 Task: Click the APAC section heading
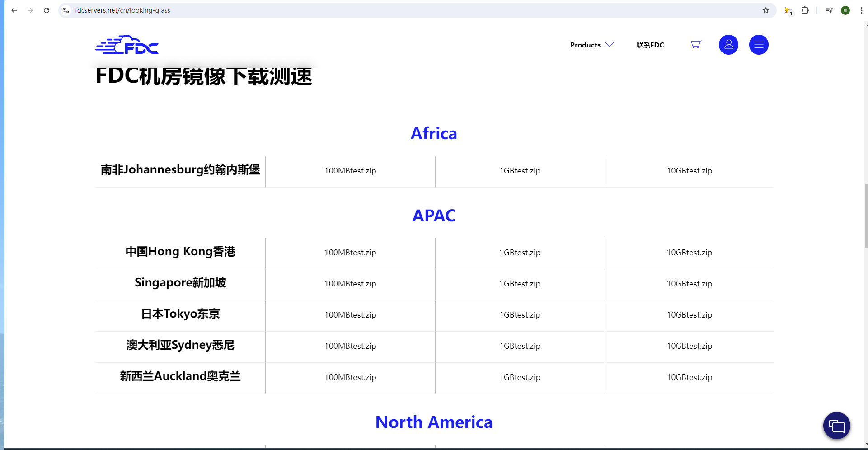(434, 216)
